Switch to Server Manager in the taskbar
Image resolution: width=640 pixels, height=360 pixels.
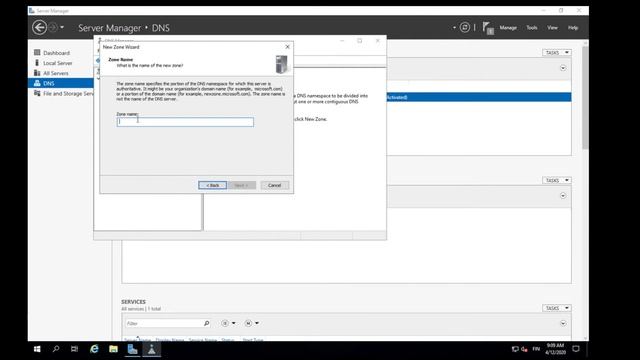pyautogui.click(x=132, y=349)
